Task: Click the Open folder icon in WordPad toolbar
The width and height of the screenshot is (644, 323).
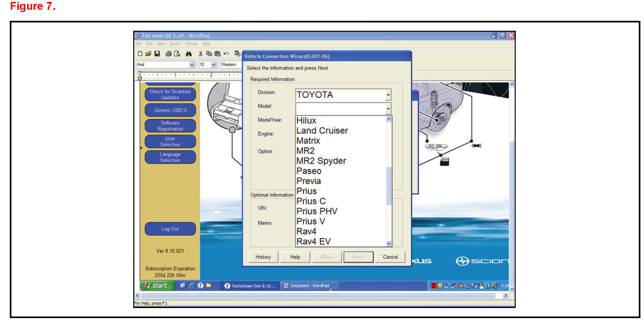Action: click(x=148, y=54)
